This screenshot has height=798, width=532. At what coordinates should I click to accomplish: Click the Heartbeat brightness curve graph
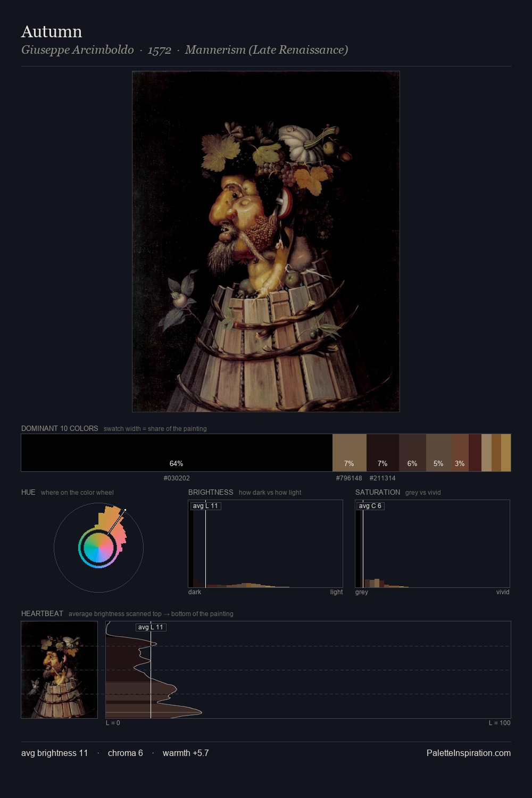(308, 670)
